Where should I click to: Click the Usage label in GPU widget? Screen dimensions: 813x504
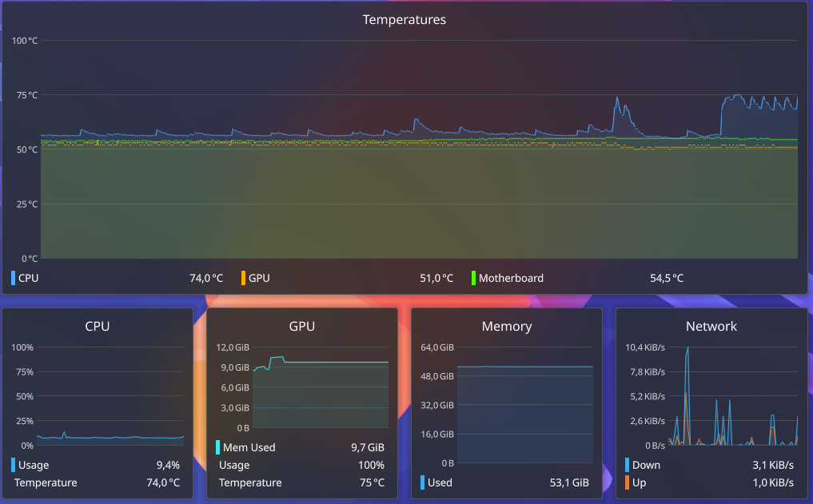(x=234, y=465)
